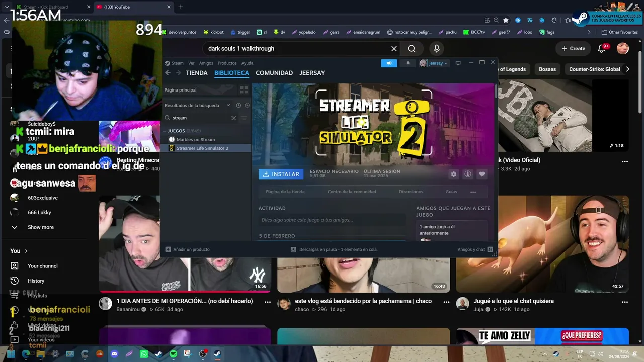Go forward in Steam navigation
Screen dimensions: 644x362
(178, 73)
